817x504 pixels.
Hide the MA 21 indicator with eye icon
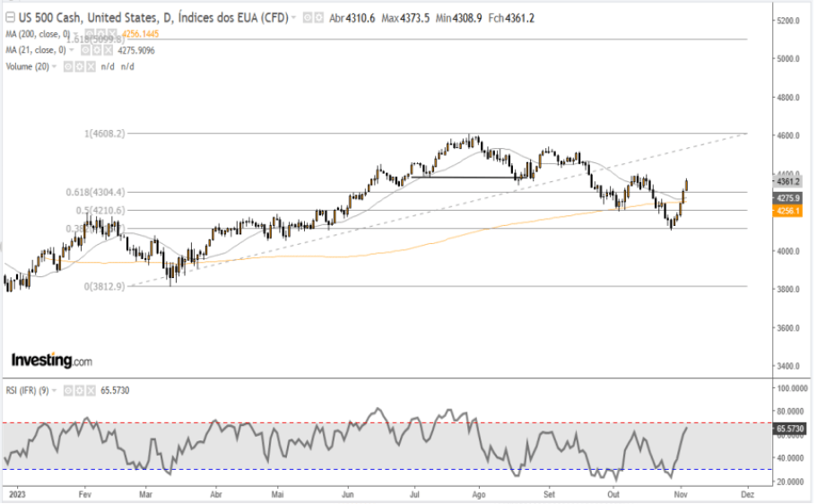click(84, 50)
